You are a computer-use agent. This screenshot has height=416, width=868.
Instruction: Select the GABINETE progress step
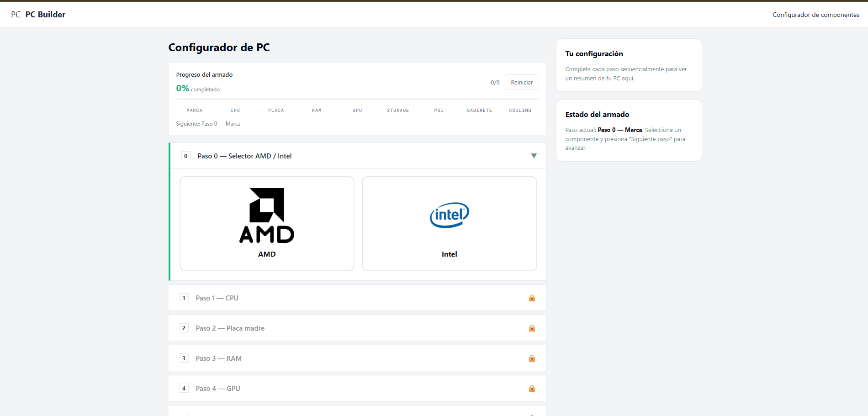tap(479, 111)
